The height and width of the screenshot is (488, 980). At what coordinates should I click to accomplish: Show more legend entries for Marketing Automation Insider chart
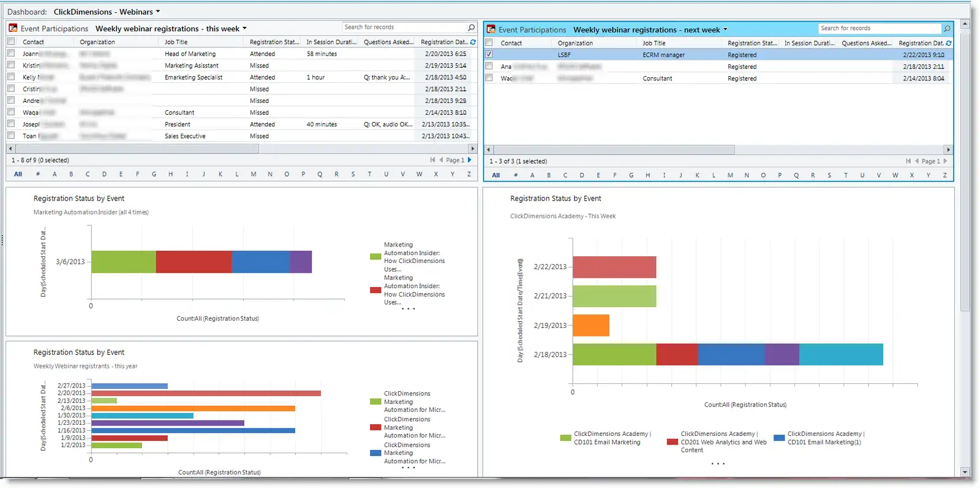tap(408, 308)
